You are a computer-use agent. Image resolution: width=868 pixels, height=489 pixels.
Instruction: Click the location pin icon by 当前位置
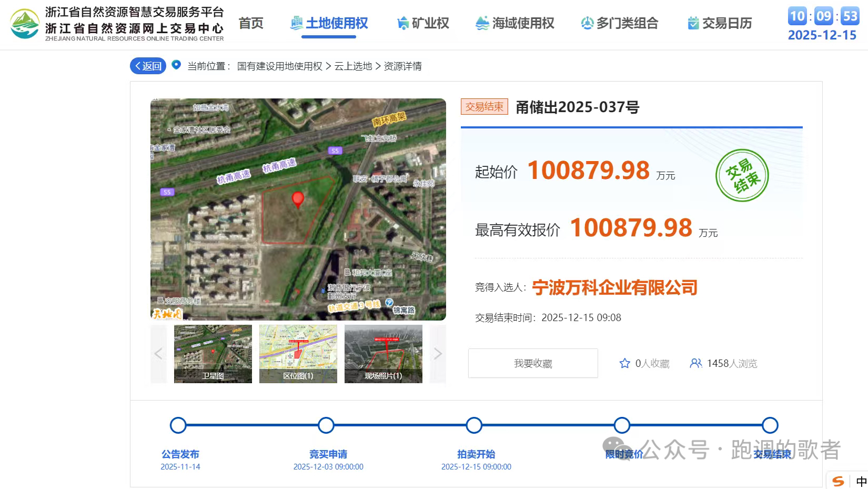click(x=176, y=65)
